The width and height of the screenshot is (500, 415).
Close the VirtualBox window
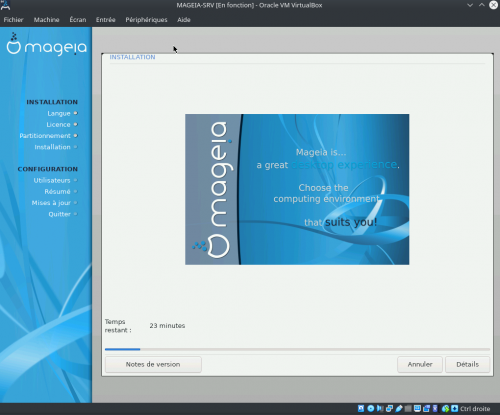point(493,5)
